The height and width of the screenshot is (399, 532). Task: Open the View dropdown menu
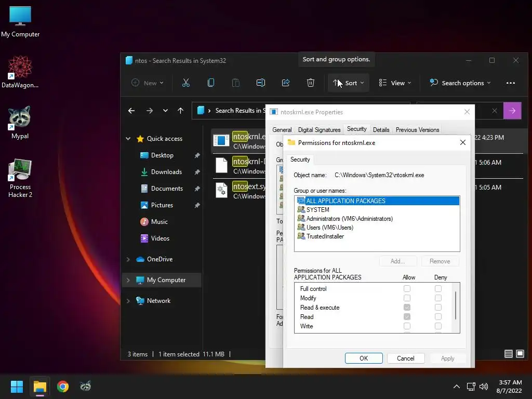395,83
